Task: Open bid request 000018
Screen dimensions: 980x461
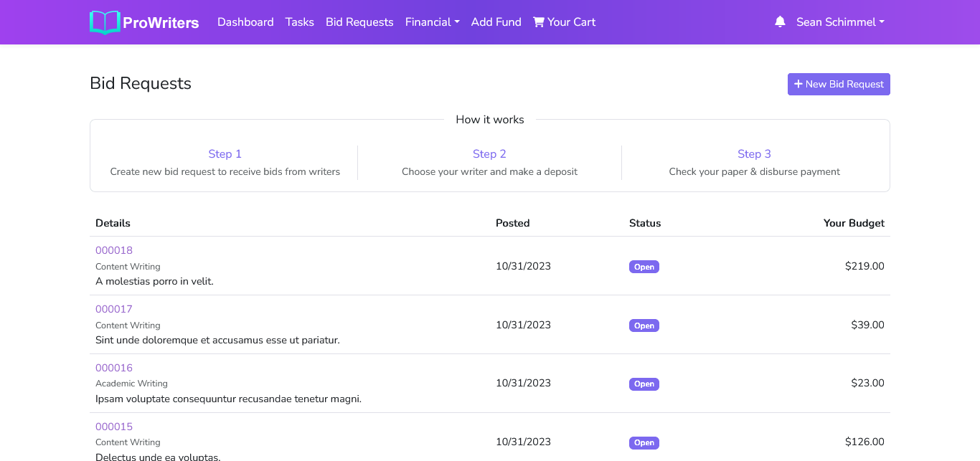Action: 114,250
